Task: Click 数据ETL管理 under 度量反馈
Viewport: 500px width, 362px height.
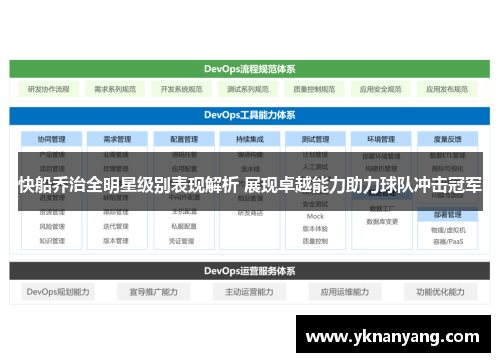Action: click(x=447, y=155)
